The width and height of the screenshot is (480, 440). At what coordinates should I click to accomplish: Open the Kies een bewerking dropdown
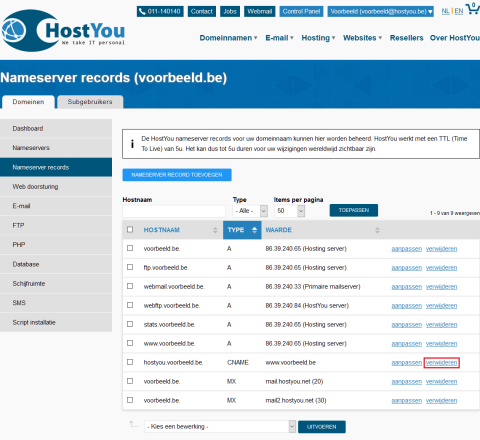coord(220,427)
